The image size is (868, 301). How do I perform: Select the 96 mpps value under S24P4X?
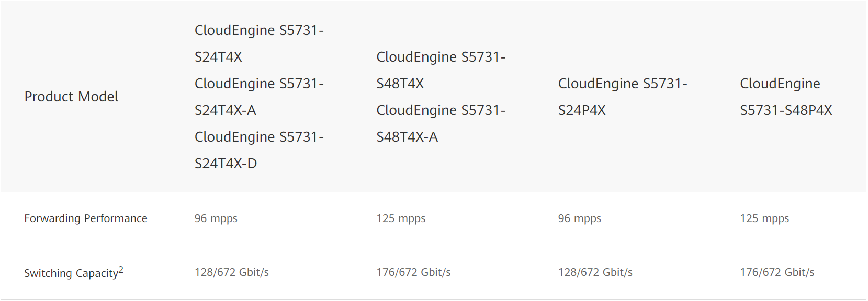[579, 218]
